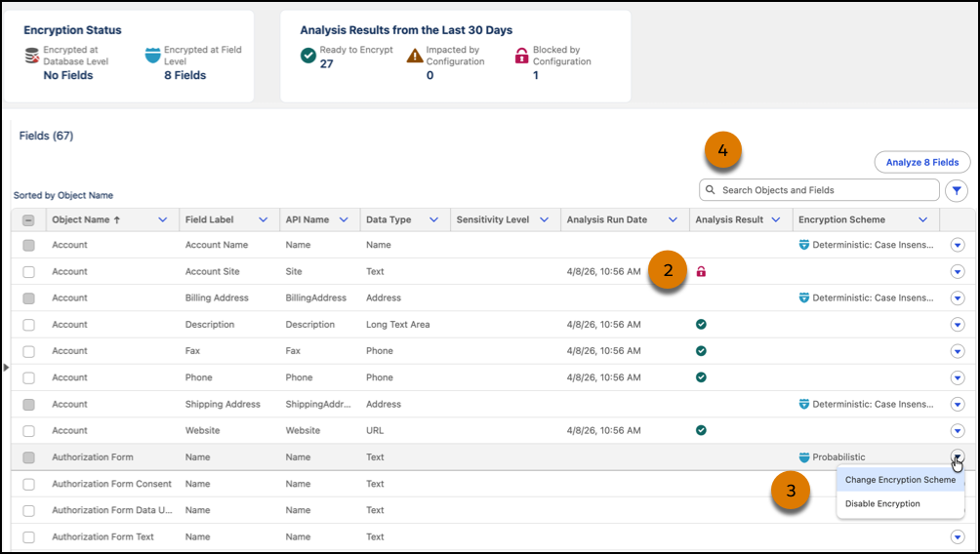
Task: Check the Authorization Form Text row checkbox
Action: [x=28, y=537]
